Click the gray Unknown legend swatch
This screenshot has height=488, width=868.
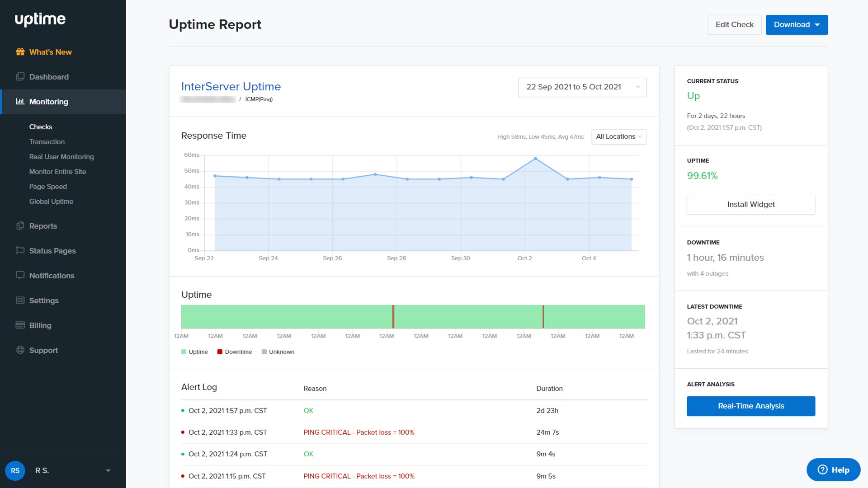264,352
